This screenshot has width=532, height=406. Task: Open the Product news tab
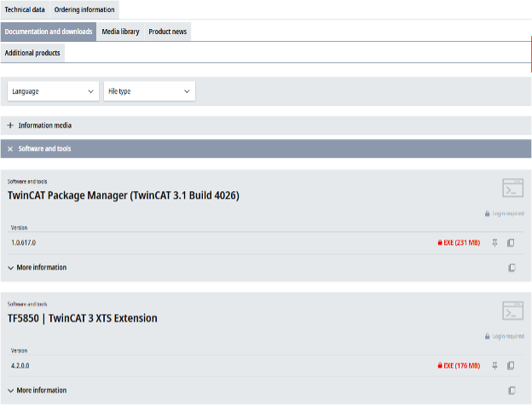tap(168, 32)
